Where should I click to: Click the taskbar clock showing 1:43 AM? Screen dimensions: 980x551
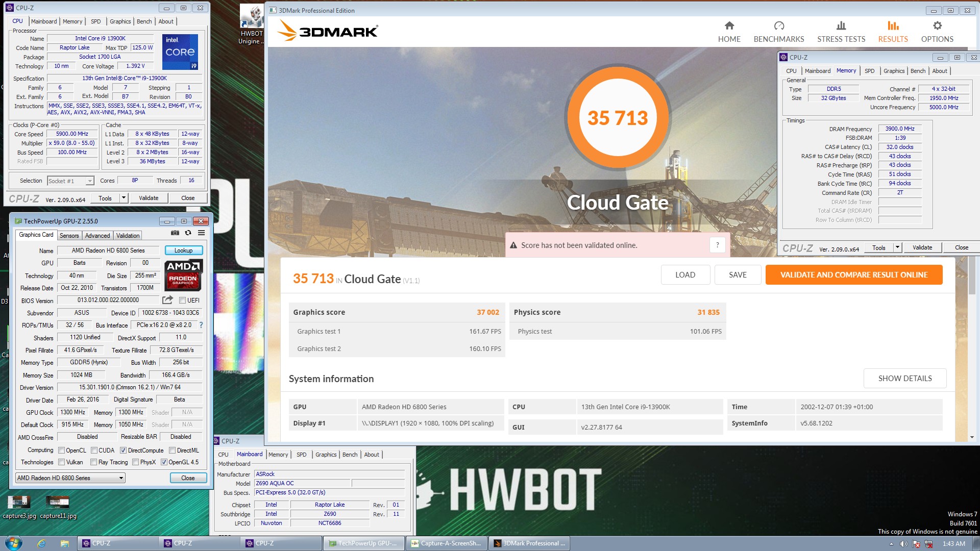(953, 543)
